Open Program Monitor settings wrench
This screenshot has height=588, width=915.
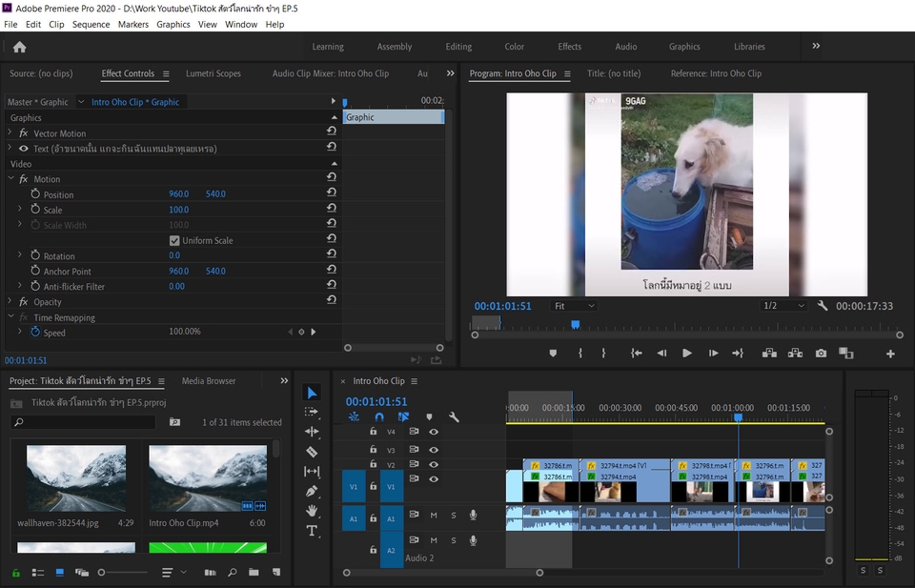point(823,306)
